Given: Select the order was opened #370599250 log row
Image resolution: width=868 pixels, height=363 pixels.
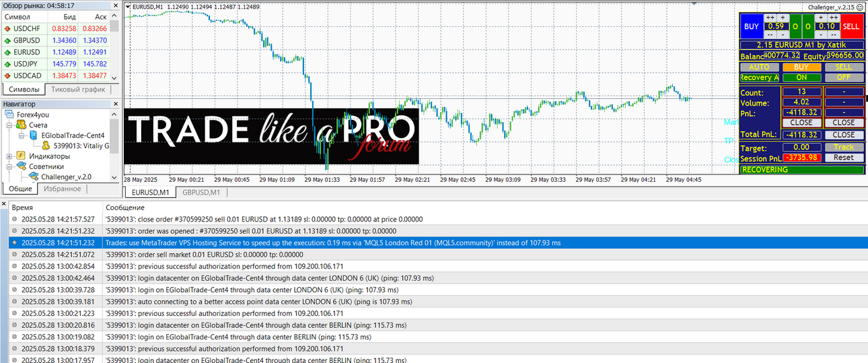Looking at the screenshot, I should click(438, 231).
